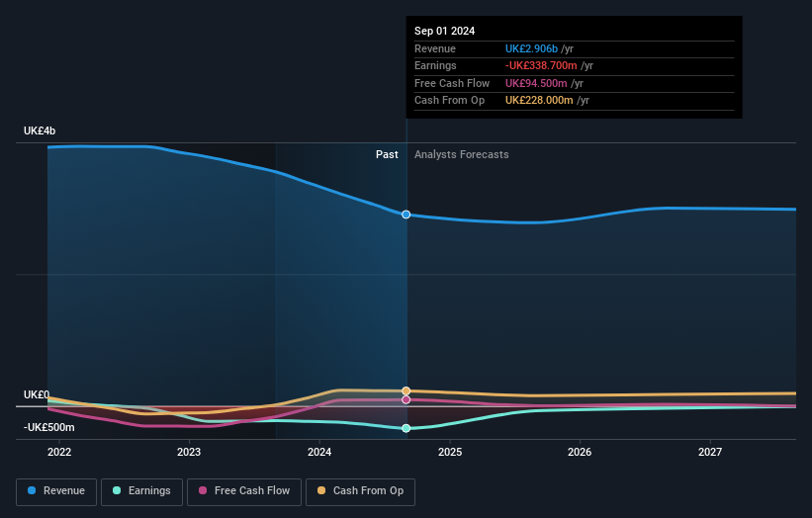The image size is (812, 518).
Task: Click the UK£94.500m free cash flow value
Action: 536,83
